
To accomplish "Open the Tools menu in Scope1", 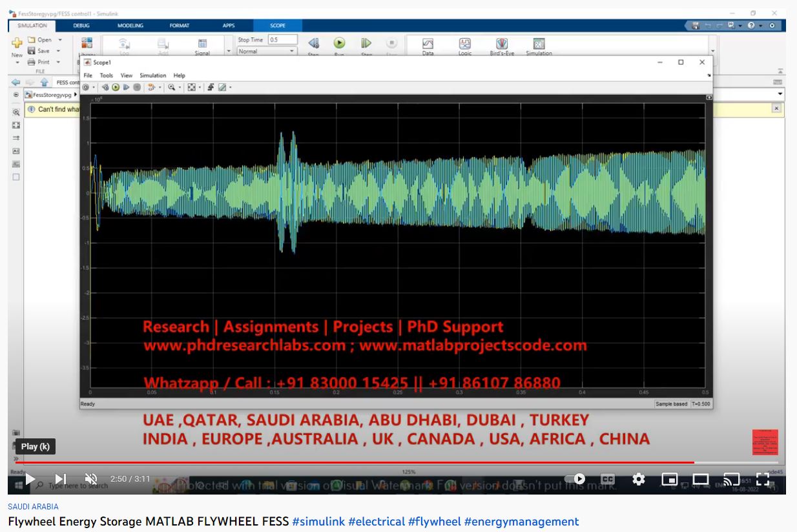I will click(106, 76).
